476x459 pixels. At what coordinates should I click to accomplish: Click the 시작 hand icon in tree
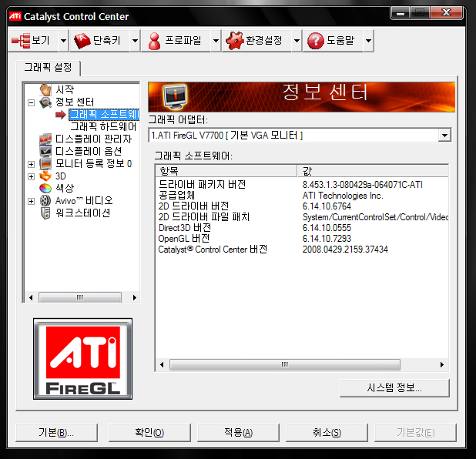pos(45,89)
